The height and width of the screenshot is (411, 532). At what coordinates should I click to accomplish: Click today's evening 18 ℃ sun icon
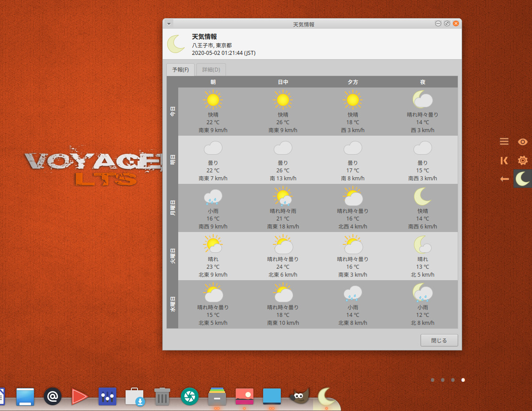coord(352,100)
